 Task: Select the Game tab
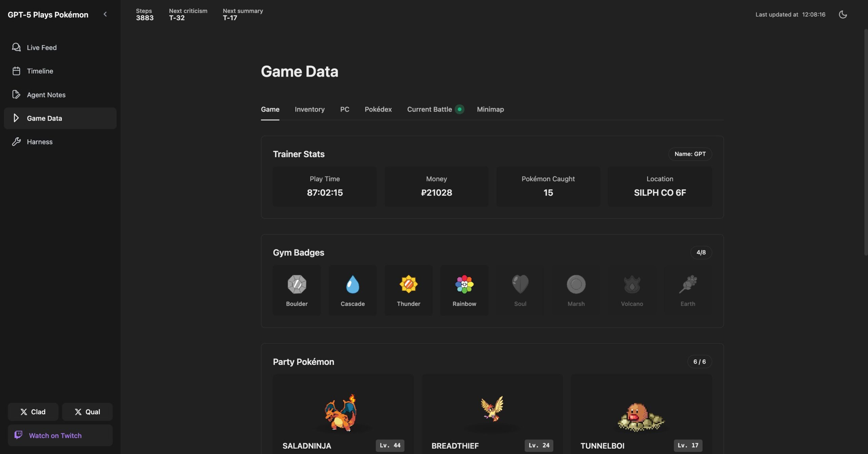[x=270, y=109]
